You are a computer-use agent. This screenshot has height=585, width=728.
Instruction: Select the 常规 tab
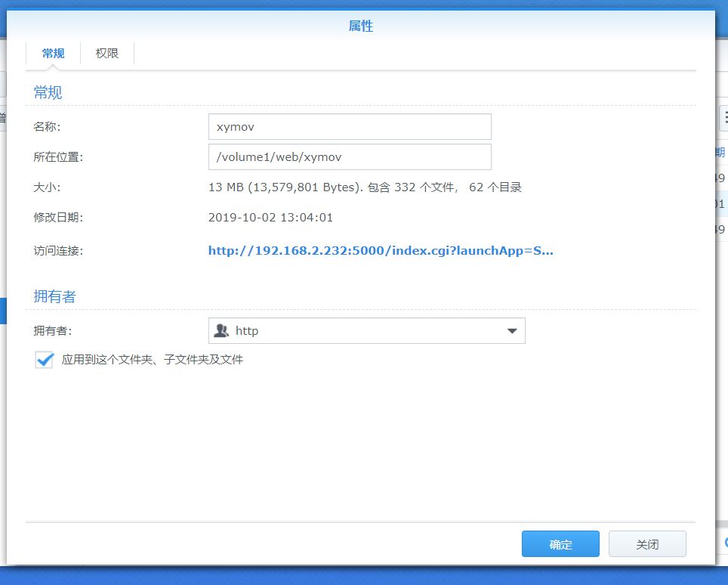coord(53,54)
